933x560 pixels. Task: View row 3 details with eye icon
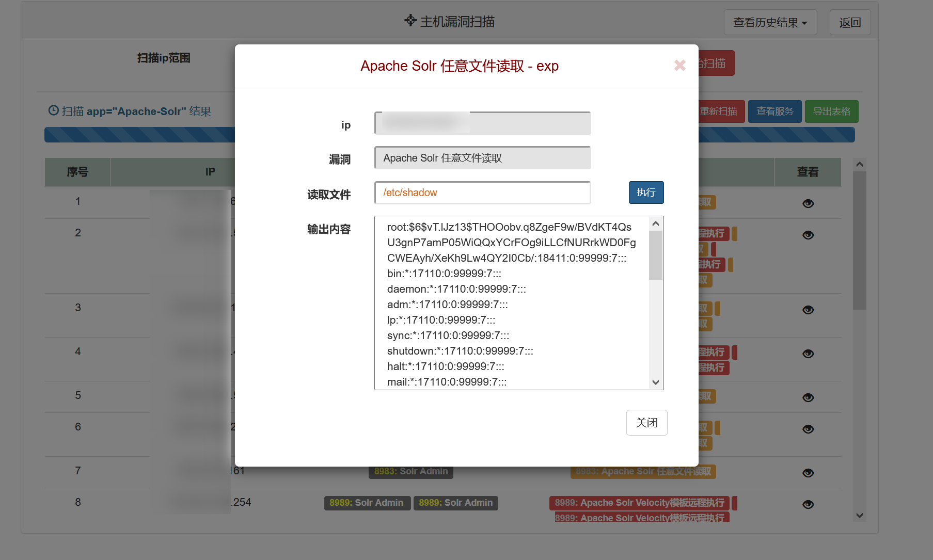[x=808, y=310]
